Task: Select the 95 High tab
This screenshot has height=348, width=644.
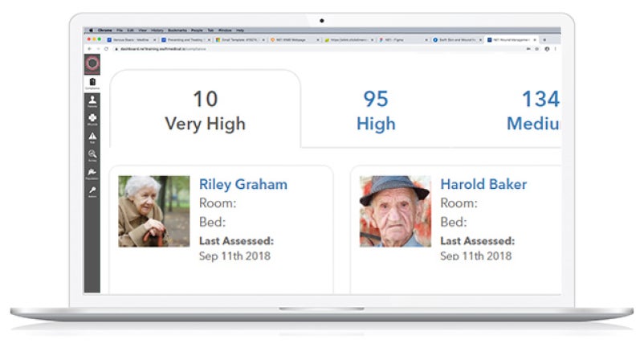Action: pos(376,111)
